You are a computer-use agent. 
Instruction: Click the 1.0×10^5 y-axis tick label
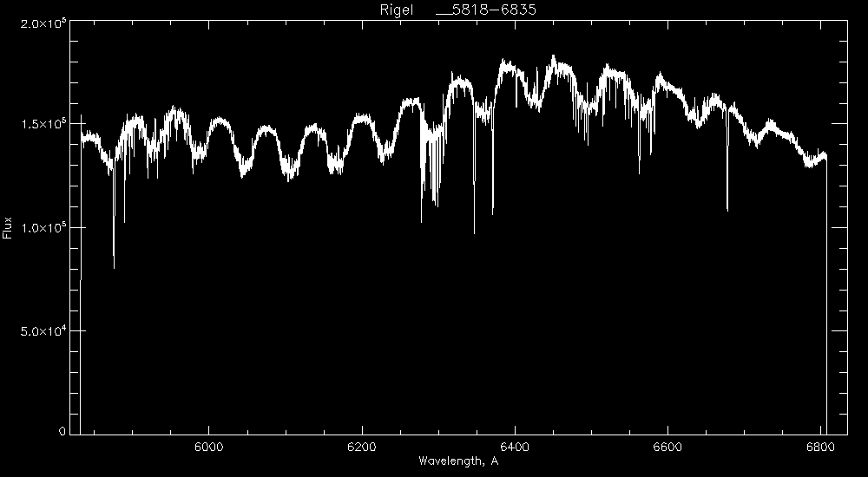click(45, 228)
